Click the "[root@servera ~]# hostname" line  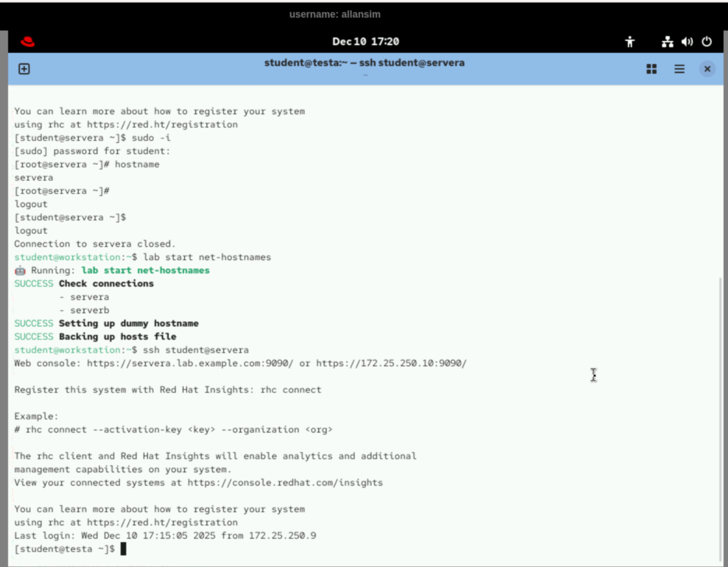[87, 164]
